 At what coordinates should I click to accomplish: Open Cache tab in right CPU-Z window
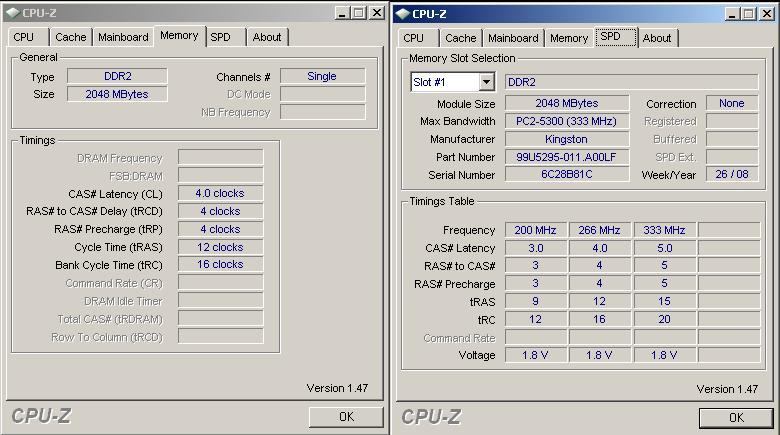461,38
